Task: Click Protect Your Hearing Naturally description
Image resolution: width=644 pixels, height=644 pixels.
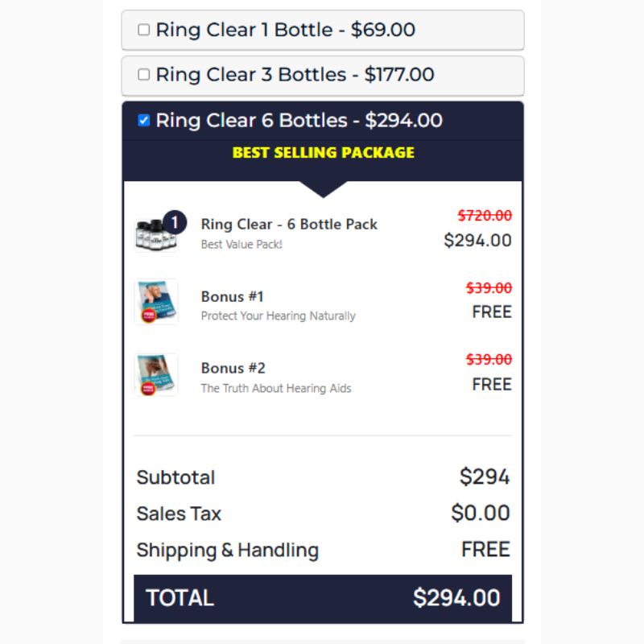Action: click(x=278, y=316)
